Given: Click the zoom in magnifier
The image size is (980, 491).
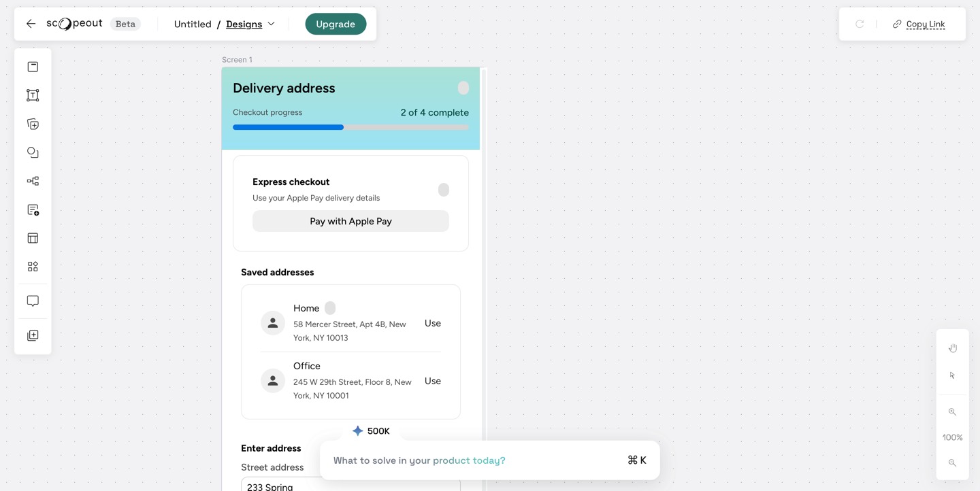Looking at the screenshot, I should pyautogui.click(x=953, y=412).
